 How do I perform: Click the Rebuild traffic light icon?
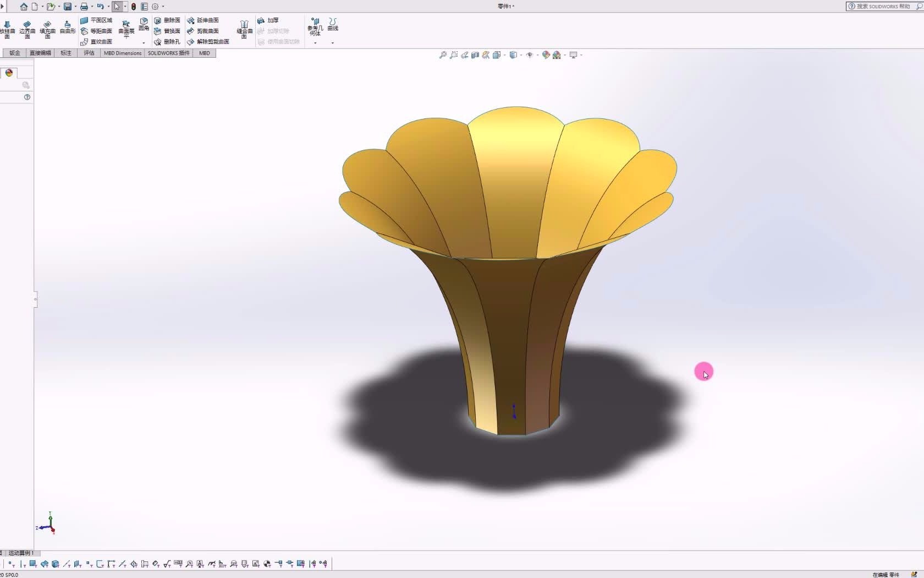(134, 7)
